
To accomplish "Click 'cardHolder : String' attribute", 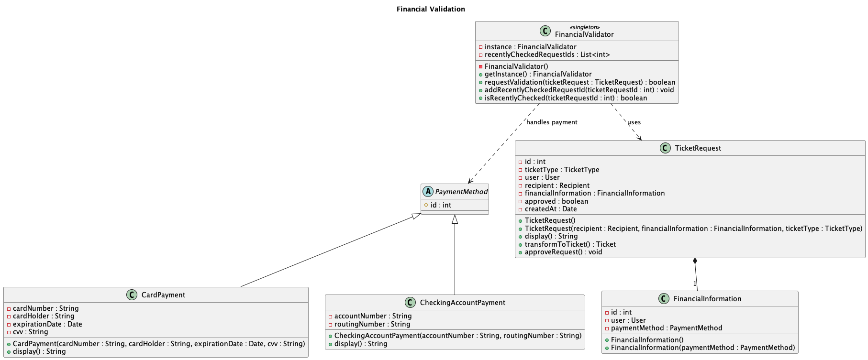I will coord(44,316).
